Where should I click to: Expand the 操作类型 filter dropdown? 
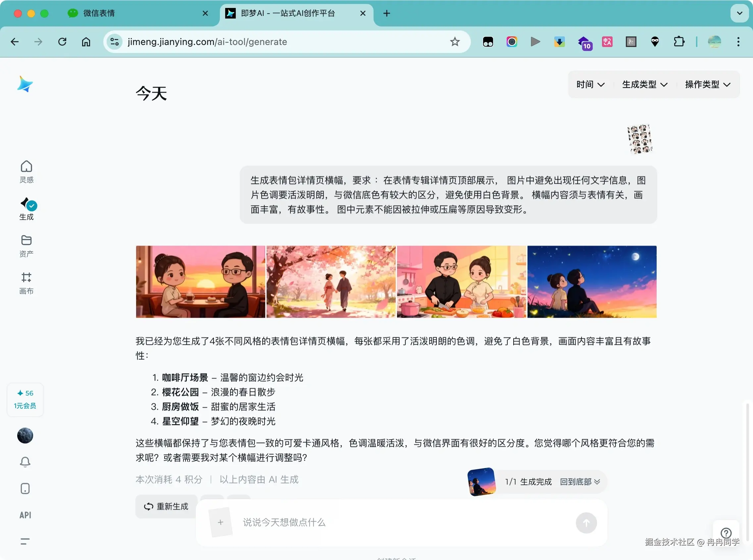pyautogui.click(x=708, y=84)
